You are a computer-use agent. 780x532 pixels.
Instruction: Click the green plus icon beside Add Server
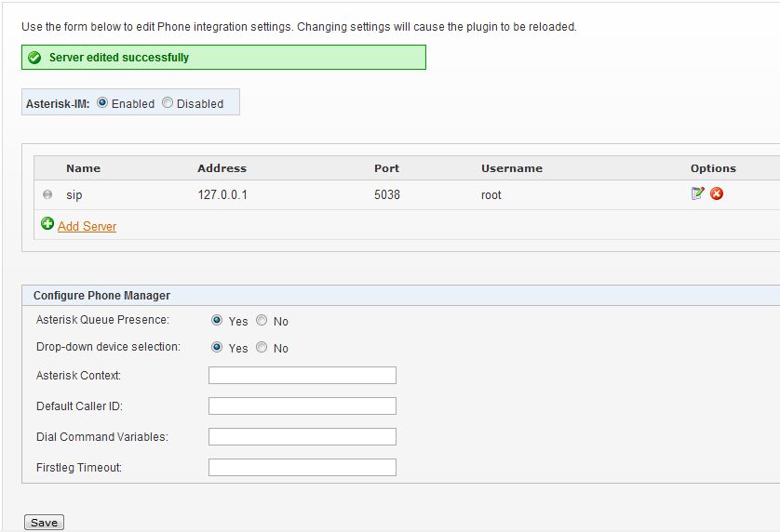pos(47,224)
